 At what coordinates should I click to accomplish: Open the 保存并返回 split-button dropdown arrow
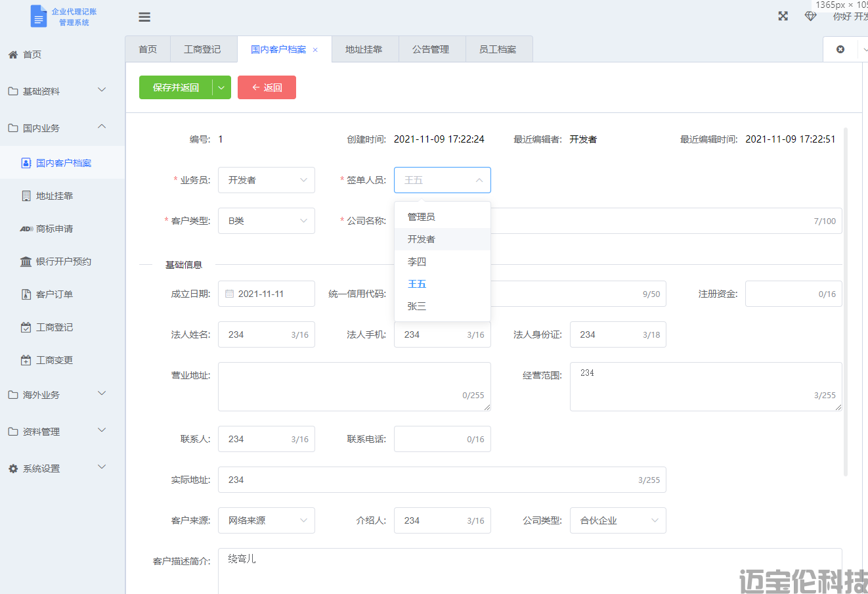[x=222, y=87]
